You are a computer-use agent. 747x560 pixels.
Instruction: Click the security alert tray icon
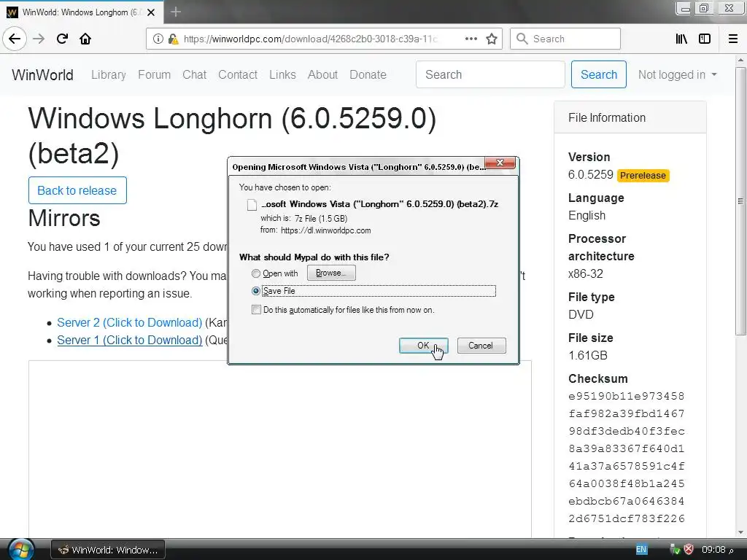pyautogui.click(x=689, y=550)
